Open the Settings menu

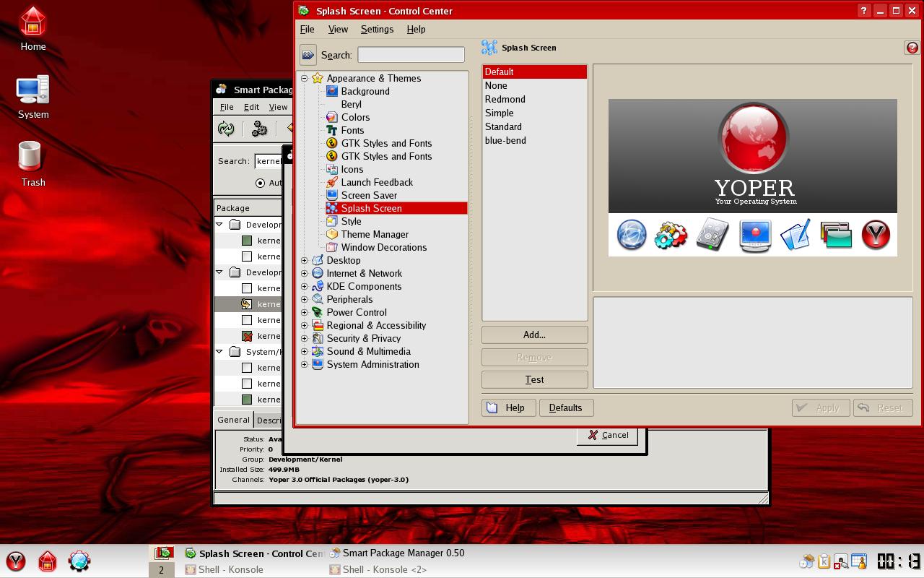tap(377, 29)
